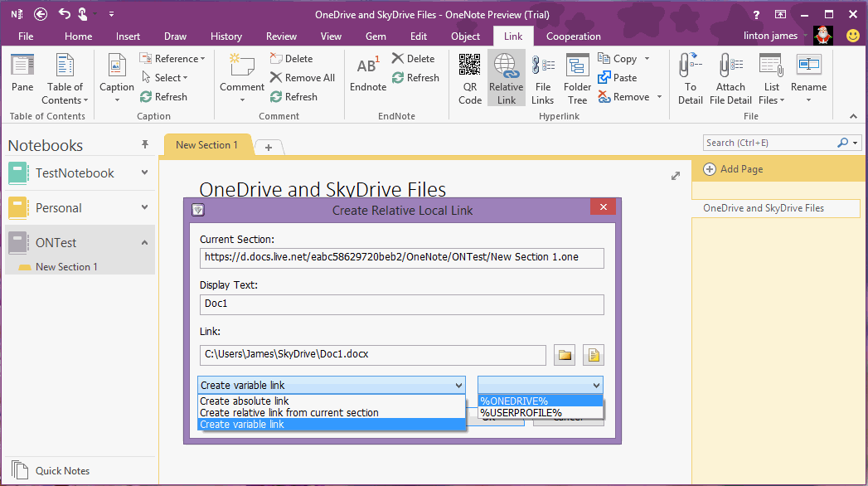Open the Cooperation tab
The height and width of the screenshot is (486, 868).
coord(574,36)
